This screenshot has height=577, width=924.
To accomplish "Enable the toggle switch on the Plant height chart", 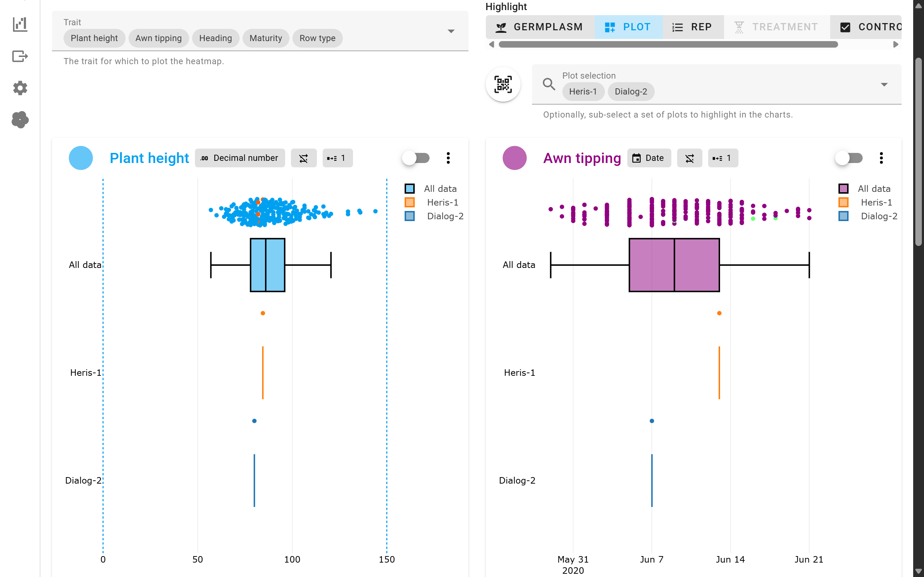I will pyautogui.click(x=415, y=158).
